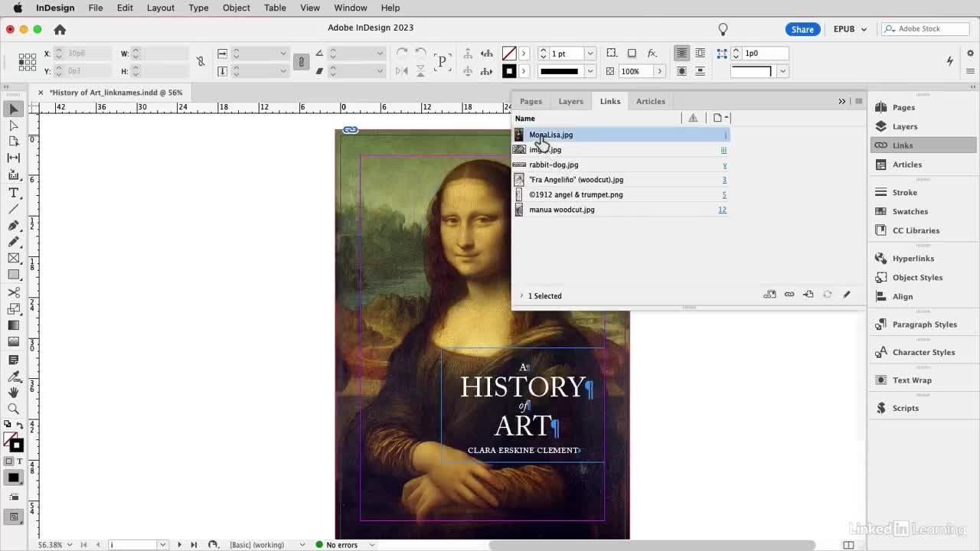This screenshot has height=551, width=980.
Task: Expand link info disclosure triangle
Action: click(x=521, y=295)
